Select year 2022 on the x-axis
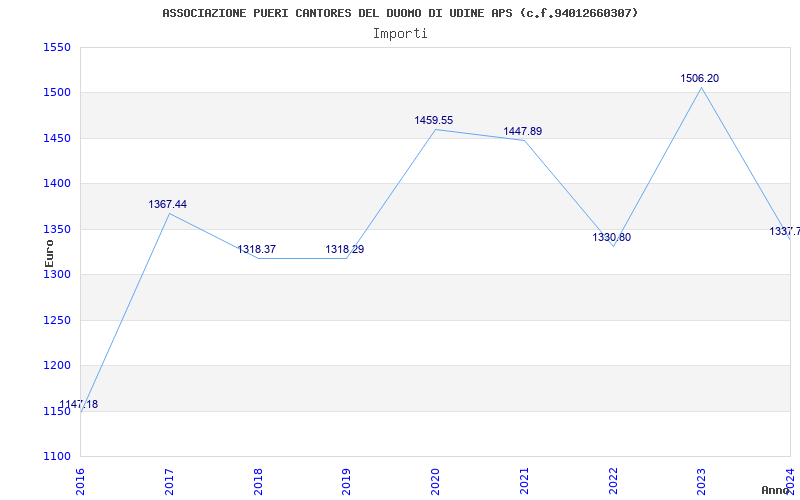 click(x=613, y=479)
